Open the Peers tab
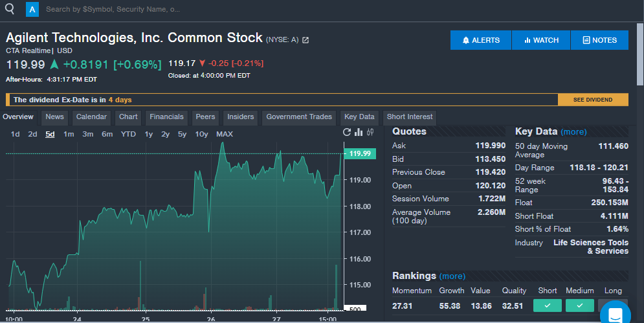This screenshot has height=323, width=644. [x=205, y=117]
